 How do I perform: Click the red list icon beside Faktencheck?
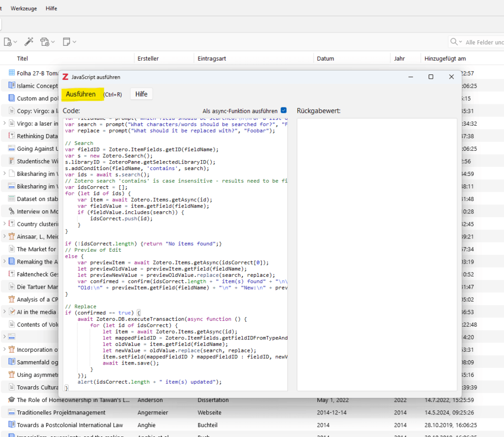pos(11,274)
